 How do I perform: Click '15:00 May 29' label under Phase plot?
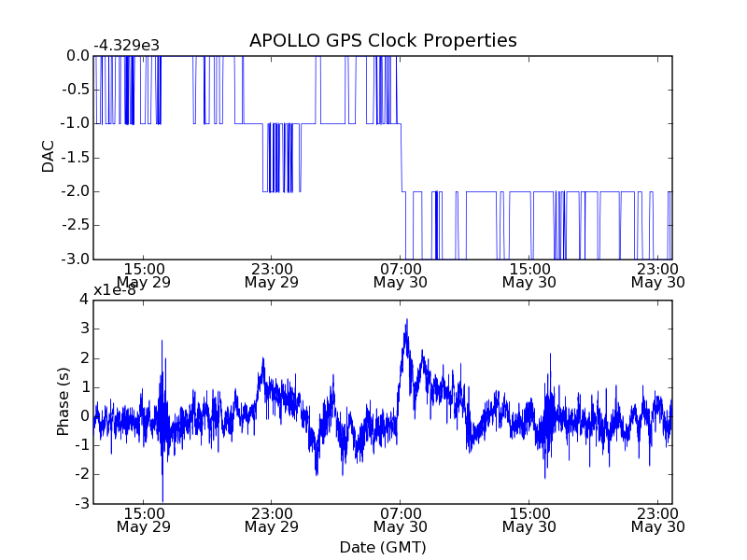click(144, 521)
